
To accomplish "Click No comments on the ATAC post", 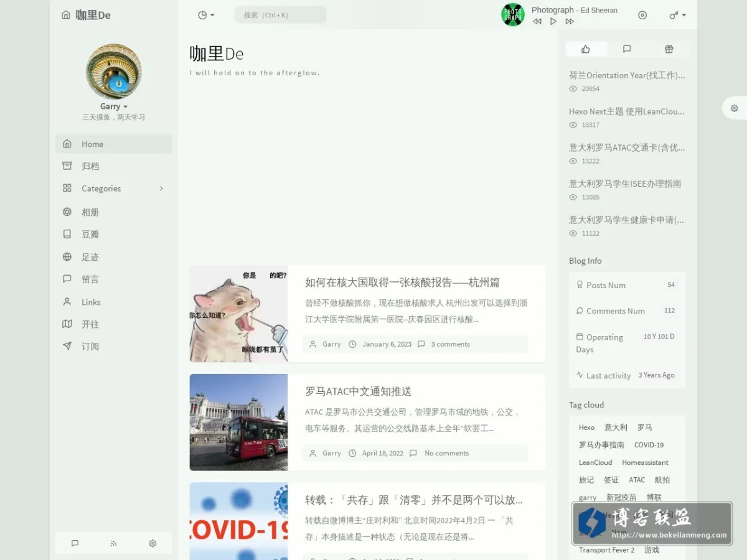I will [x=446, y=453].
